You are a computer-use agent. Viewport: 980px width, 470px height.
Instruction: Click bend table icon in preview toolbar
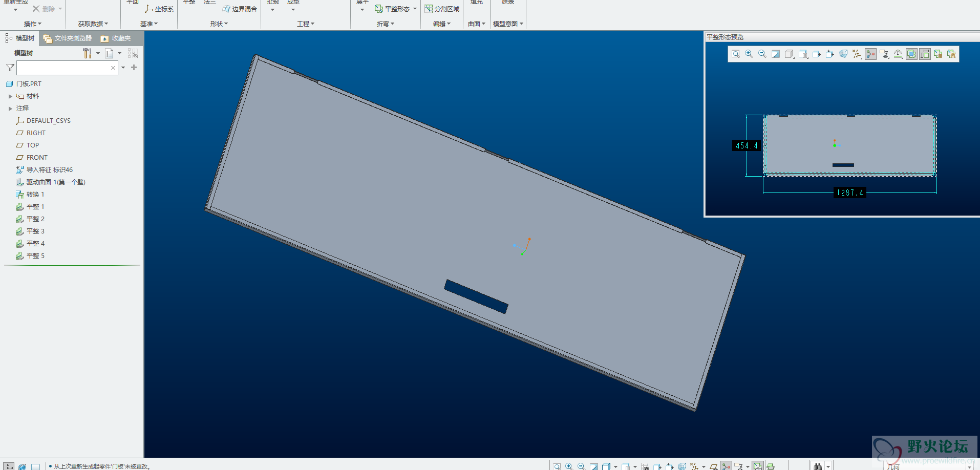938,54
